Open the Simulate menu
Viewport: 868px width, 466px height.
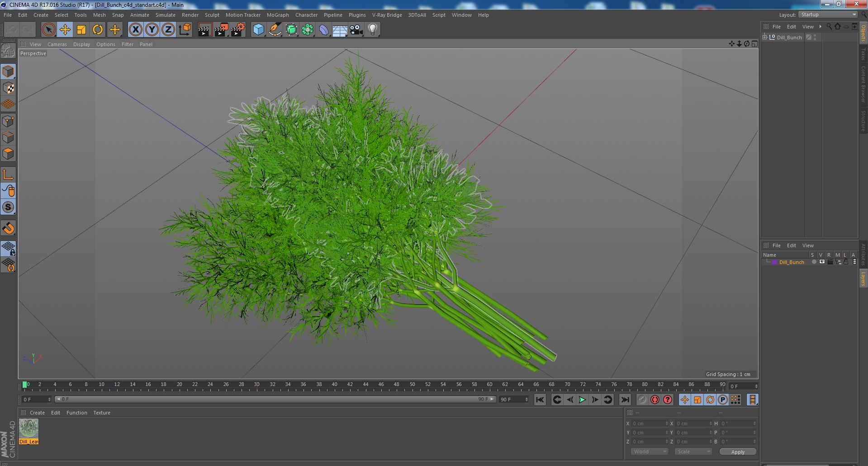pyautogui.click(x=165, y=15)
